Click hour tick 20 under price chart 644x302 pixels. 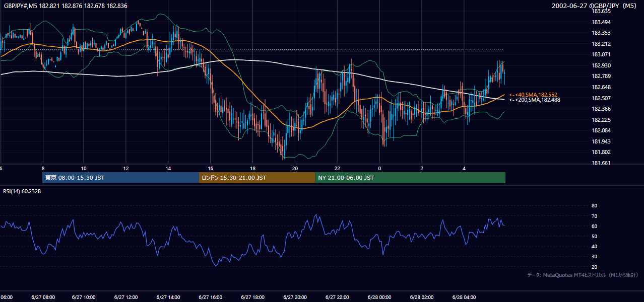point(295,168)
